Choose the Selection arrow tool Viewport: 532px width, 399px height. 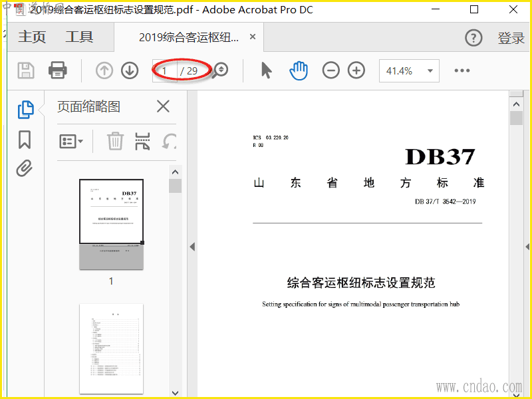(x=267, y=70)
